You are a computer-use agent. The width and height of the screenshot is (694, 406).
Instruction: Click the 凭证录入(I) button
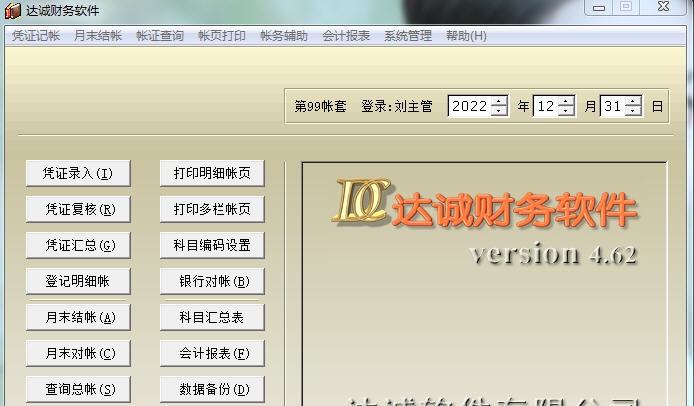(x=78, y=173)
